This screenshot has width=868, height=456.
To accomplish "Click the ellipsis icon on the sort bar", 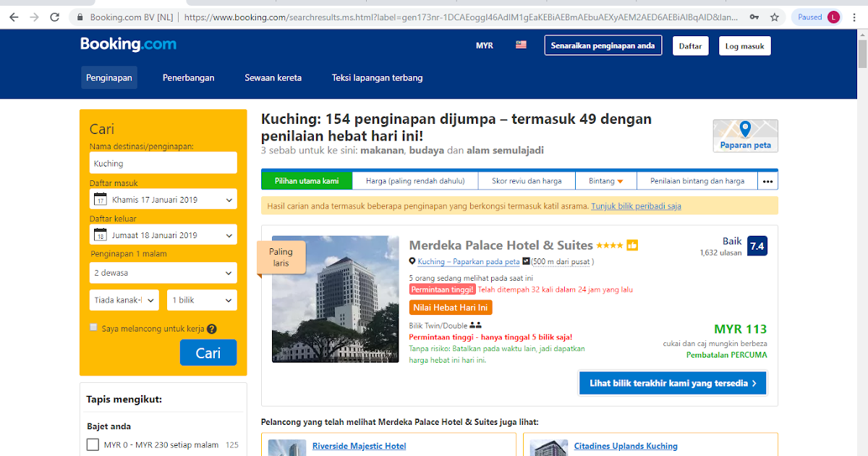I will click(767, 180).
